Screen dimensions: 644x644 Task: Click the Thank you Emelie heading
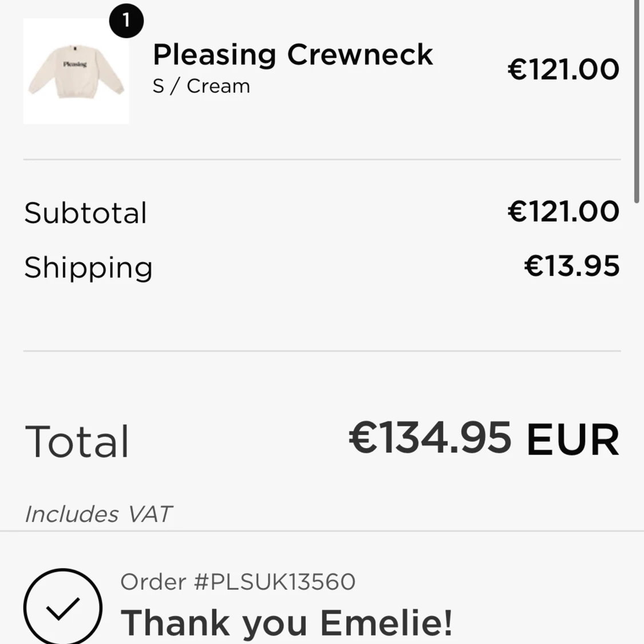click(286, 623)
